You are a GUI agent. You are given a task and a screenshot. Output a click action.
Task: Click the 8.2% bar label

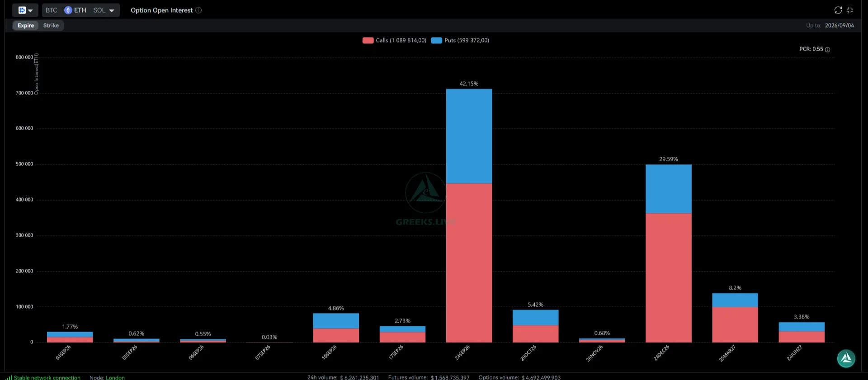tap(735, 288)
